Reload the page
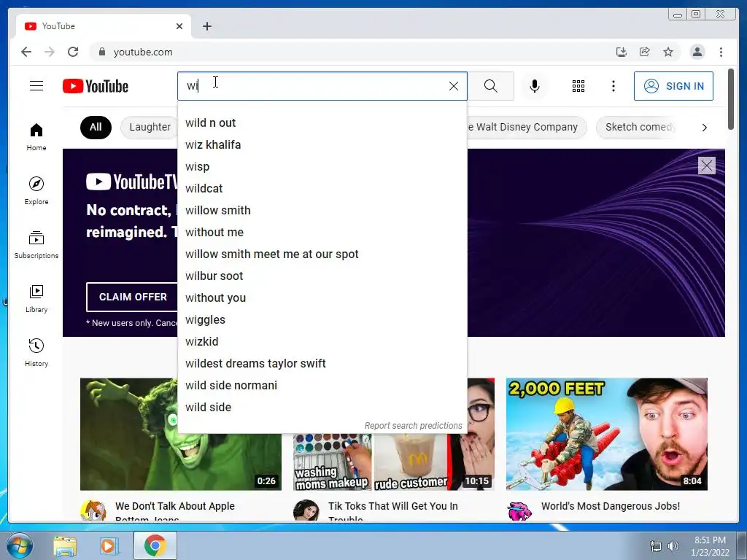This screenshot has width=747, height=560. click(73, 52)
